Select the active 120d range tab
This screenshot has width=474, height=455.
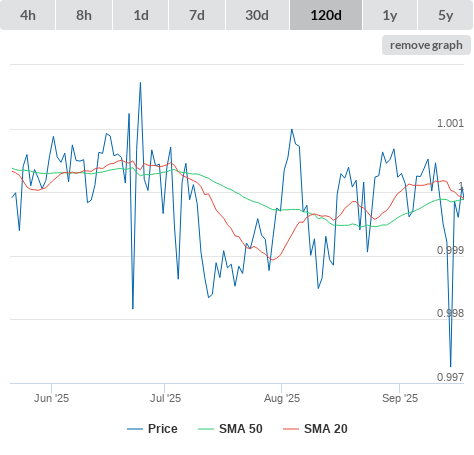coord(326,15)
